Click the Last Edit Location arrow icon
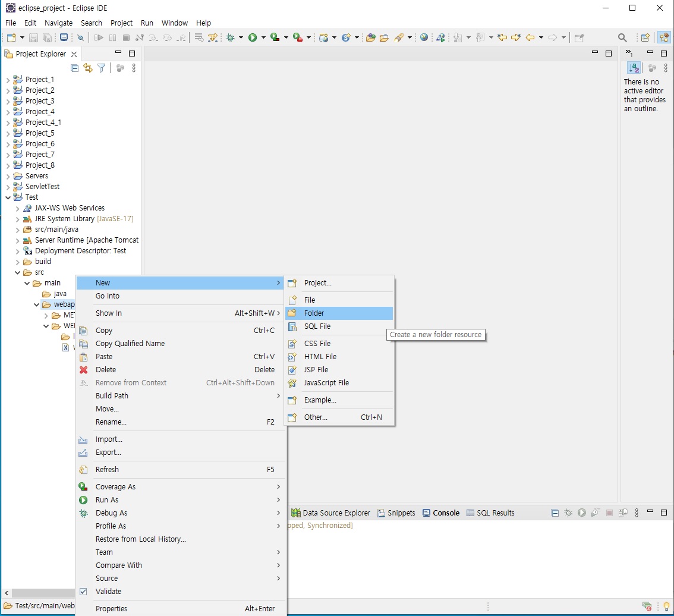674x616 pixels. tap(502, 37)
